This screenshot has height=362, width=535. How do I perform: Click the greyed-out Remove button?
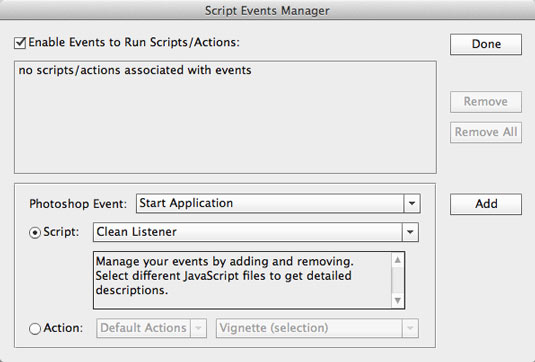pyautogui.click(x=486, y=102)
